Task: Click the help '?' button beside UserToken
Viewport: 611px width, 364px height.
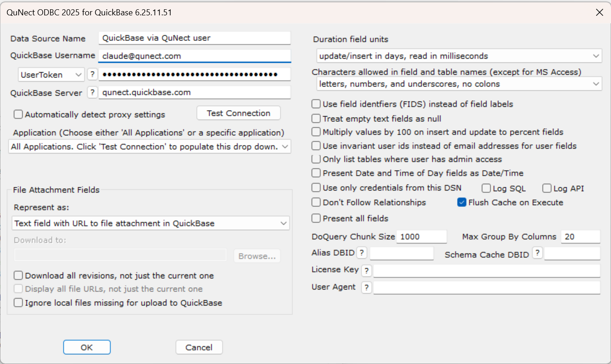Action: (x=92, y=74)
